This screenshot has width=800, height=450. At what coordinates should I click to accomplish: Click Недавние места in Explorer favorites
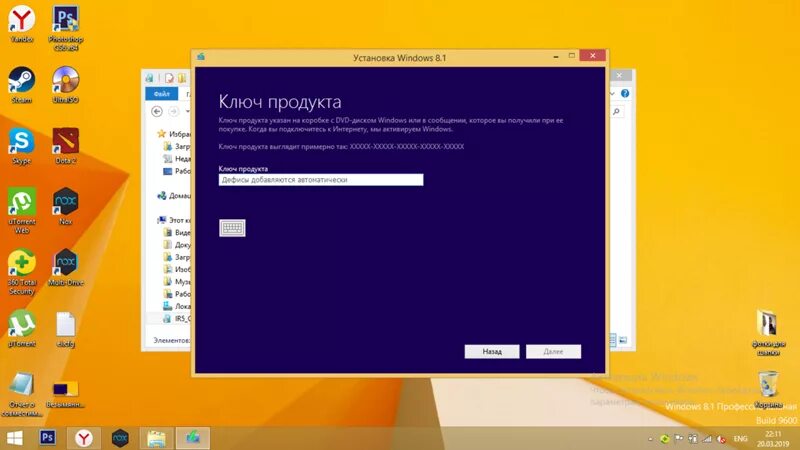point(177,159)
